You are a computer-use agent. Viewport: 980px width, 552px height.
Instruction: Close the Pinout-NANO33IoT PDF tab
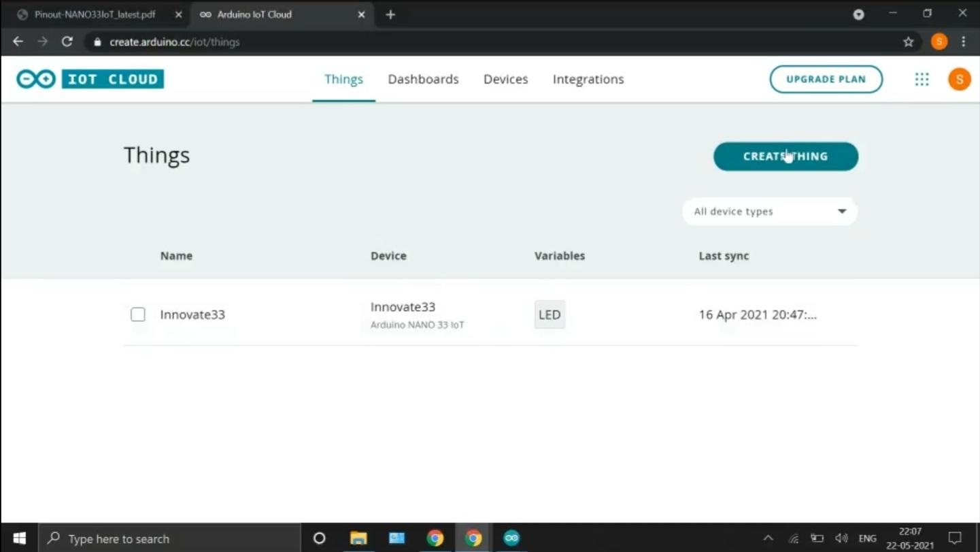click(178, 14)
